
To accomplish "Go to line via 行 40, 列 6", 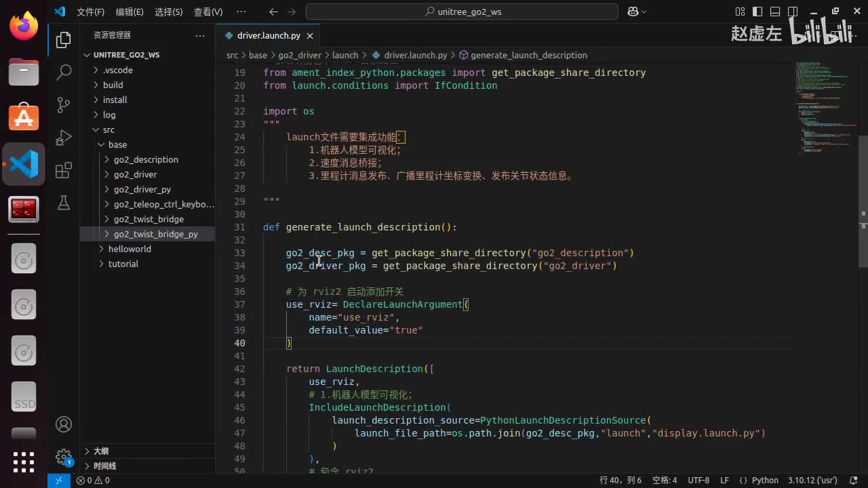I will coord(620,480).
